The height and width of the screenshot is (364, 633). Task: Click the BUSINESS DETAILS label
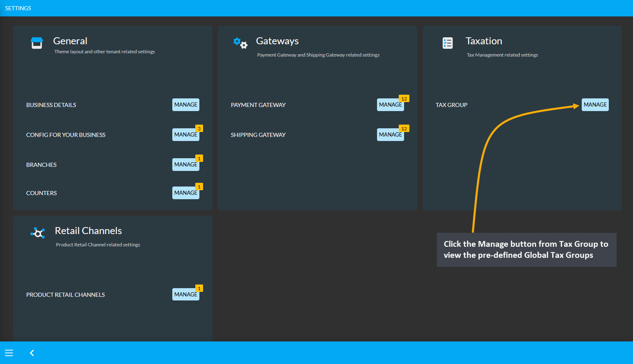tap(51, 105)
